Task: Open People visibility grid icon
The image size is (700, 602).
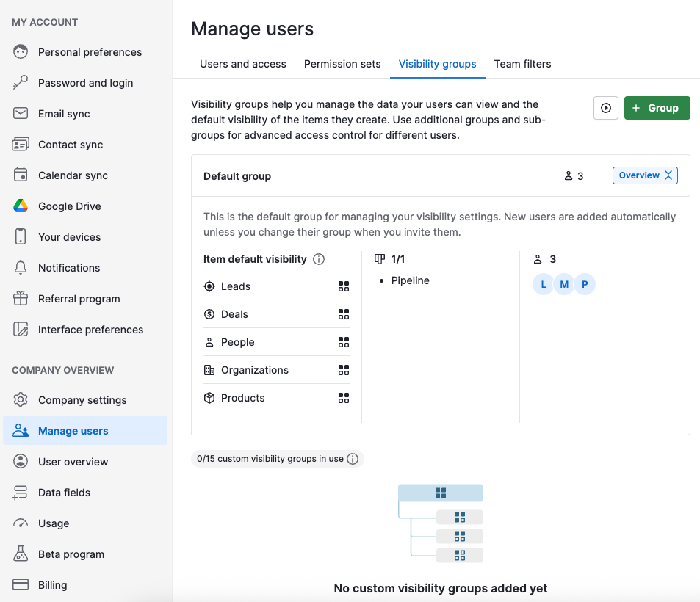Action: (x=343, y=342)
